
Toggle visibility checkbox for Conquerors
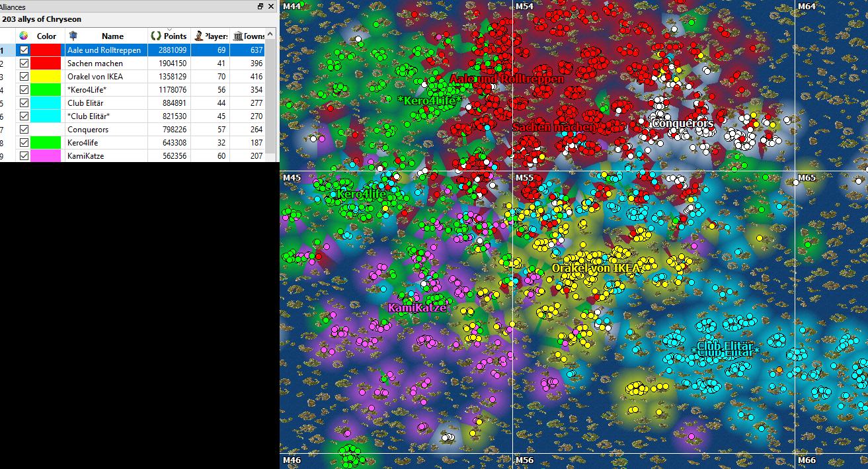(24, 130)
